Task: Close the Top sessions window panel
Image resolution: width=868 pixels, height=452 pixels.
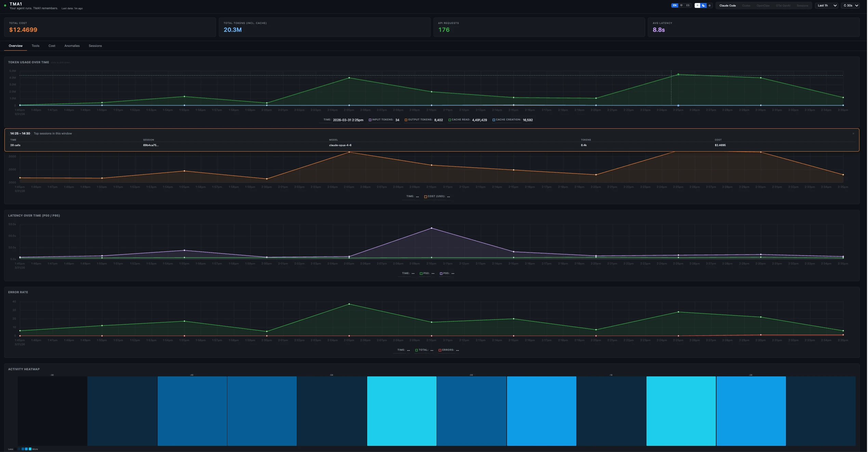Action: click(853, 133)
